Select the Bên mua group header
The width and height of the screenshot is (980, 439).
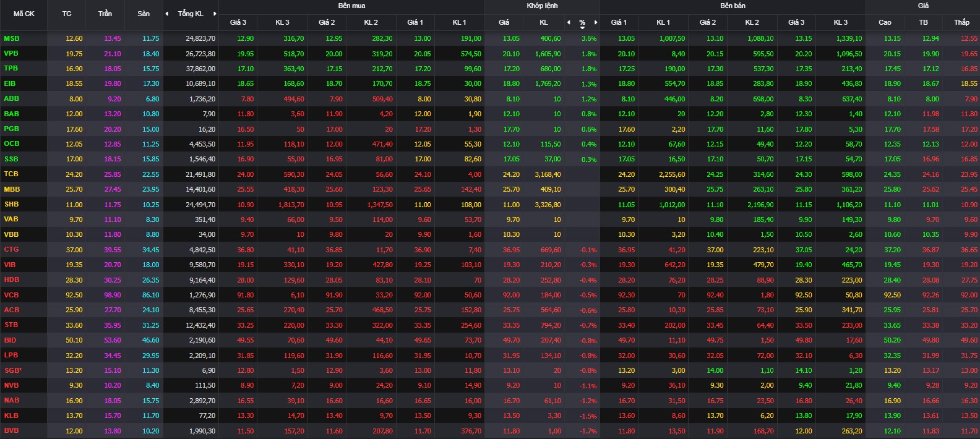[351, 6]
